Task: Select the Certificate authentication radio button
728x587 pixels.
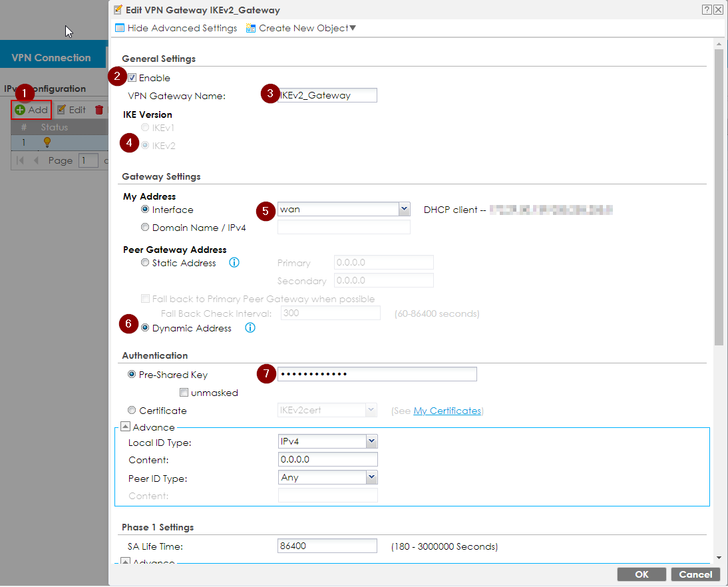Action: pyautogui.click(x=132, y=411)
